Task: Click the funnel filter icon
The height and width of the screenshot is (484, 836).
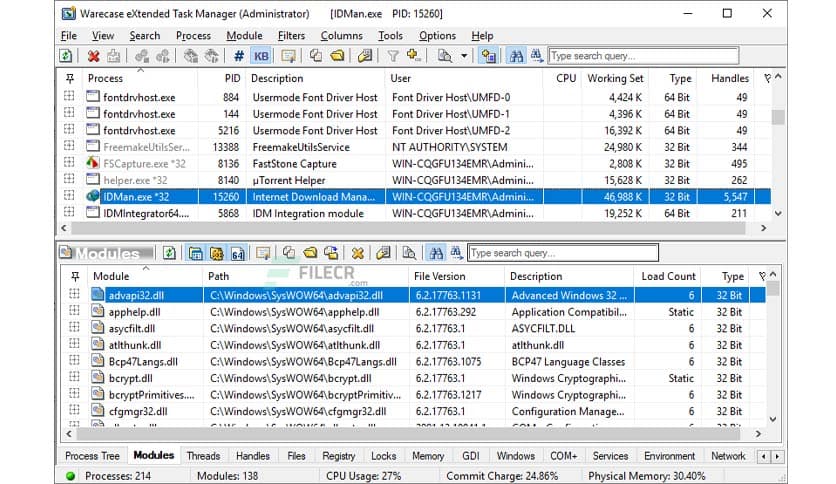Action: pyautogui.click(x=393, y=56)
